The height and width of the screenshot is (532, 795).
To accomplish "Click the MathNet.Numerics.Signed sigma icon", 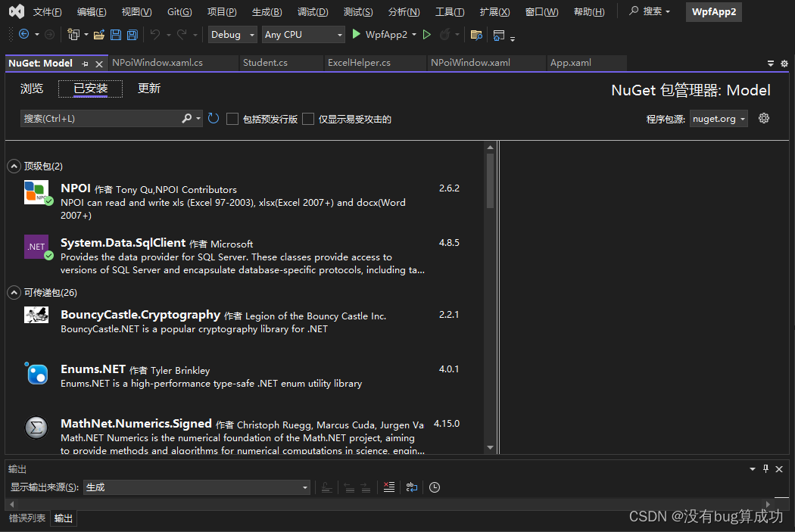I will (x=36, y=428).
